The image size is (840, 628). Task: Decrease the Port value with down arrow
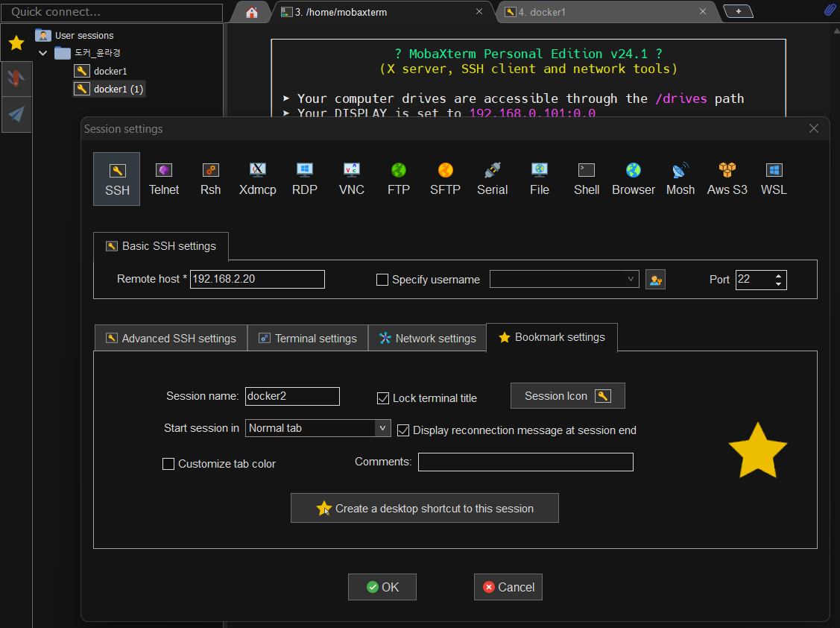778,283
